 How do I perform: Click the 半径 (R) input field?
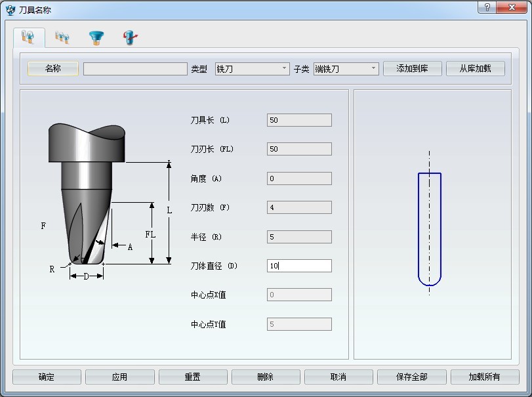pyautogui.click(x=299, y=237)
